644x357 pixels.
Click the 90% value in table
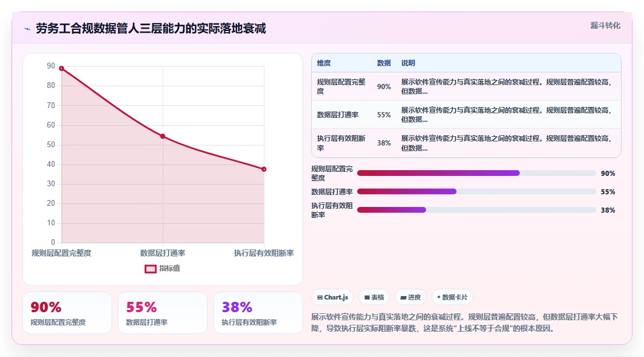(x=384, y=87)
